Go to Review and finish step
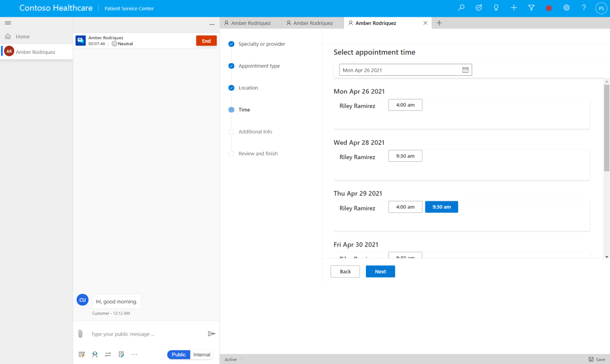610x364 pixels. 258,154
